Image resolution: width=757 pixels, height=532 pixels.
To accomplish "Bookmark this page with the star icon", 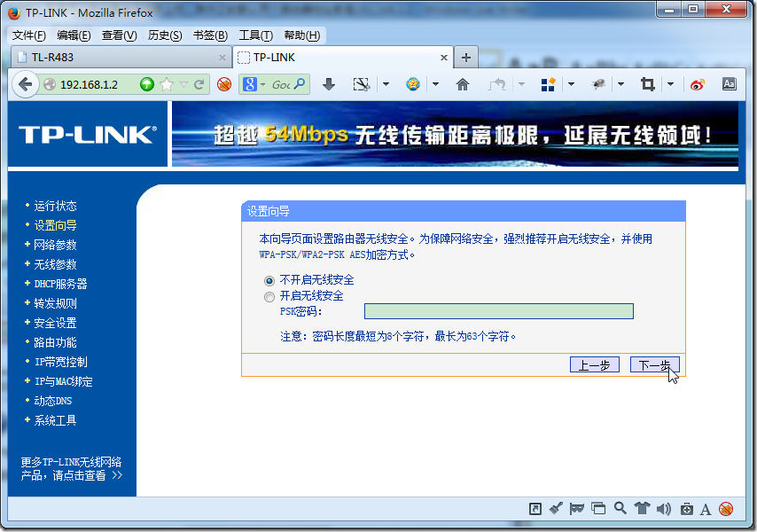I will [x=167, y=84].
